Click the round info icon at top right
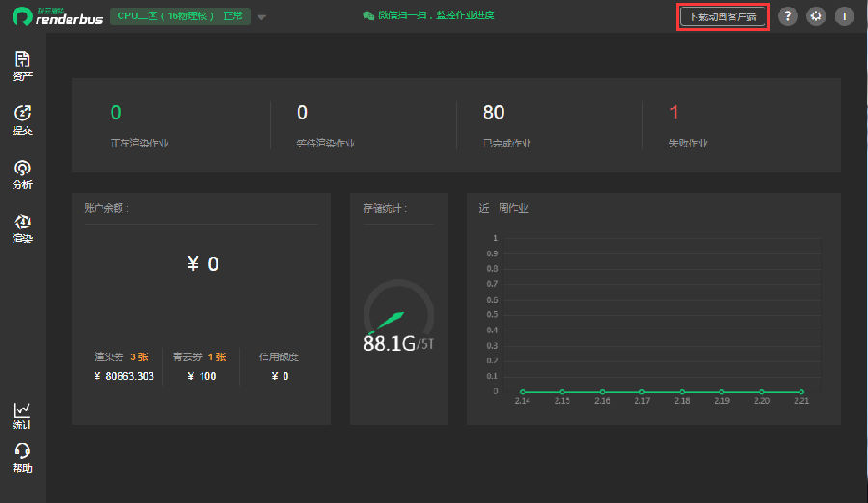 coord(844,16)
